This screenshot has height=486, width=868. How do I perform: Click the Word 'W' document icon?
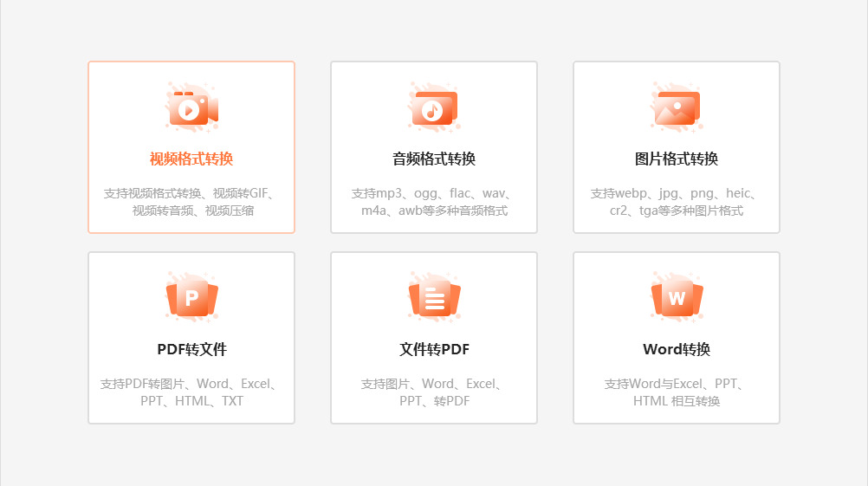pos(677,298)
